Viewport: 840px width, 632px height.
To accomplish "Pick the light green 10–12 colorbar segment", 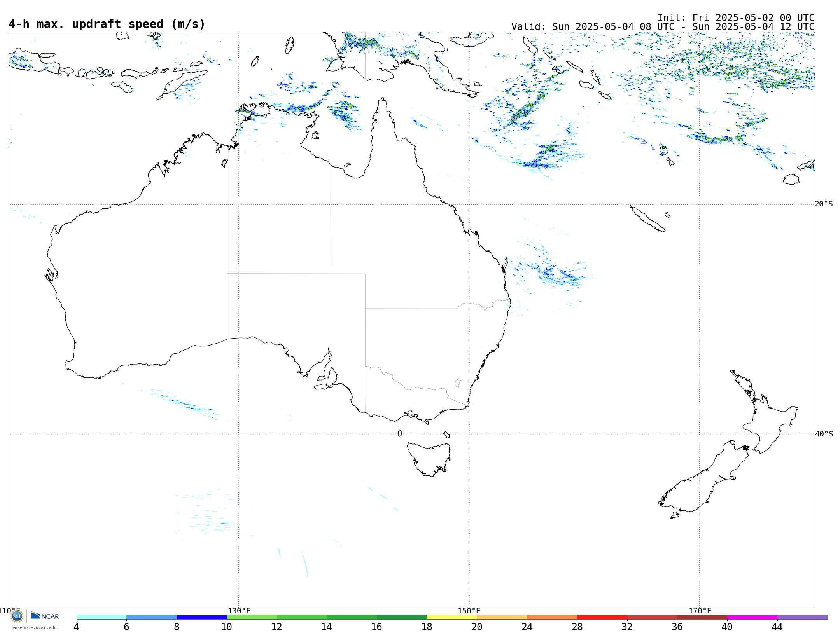I will point(252,617).
